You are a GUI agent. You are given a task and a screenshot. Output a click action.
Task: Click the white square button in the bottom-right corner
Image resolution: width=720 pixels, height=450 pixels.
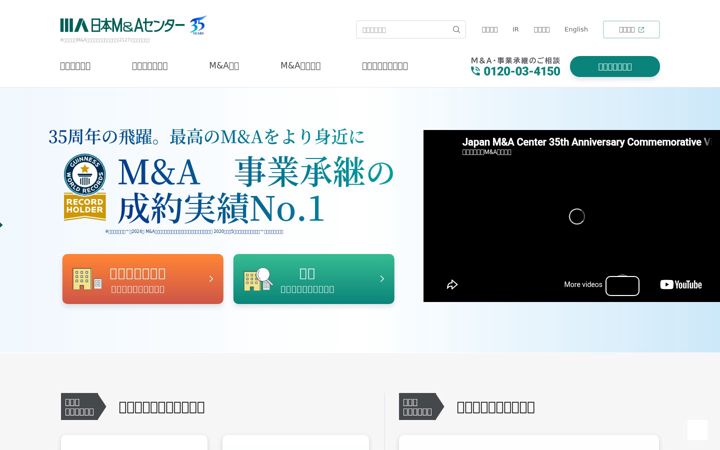(698, 430)
